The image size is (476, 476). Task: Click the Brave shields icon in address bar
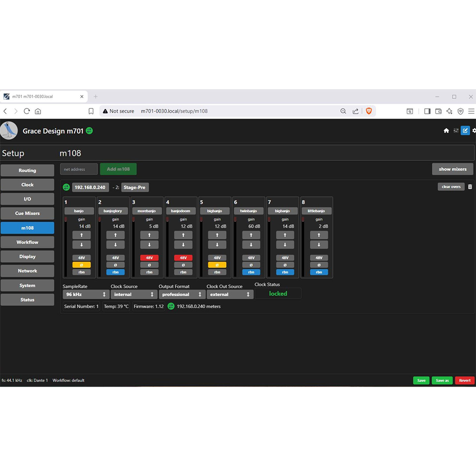[369, 111]
